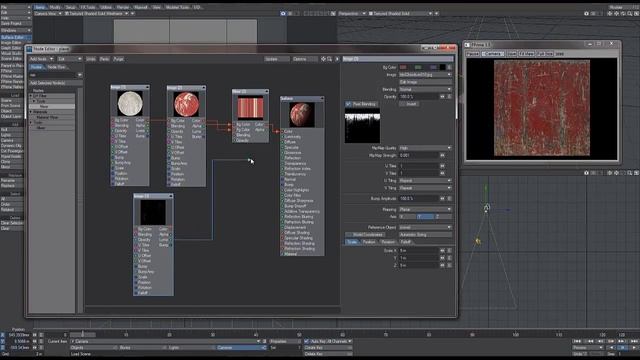Switch to the Modify tab
The width and height of the screenshot is (640, 360).
55,7
